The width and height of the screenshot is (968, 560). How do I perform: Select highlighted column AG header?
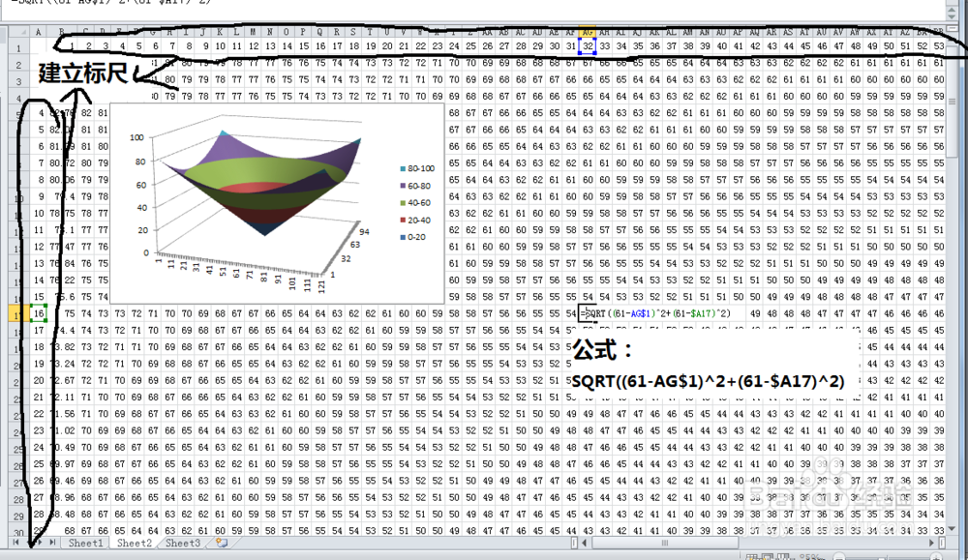588,32
